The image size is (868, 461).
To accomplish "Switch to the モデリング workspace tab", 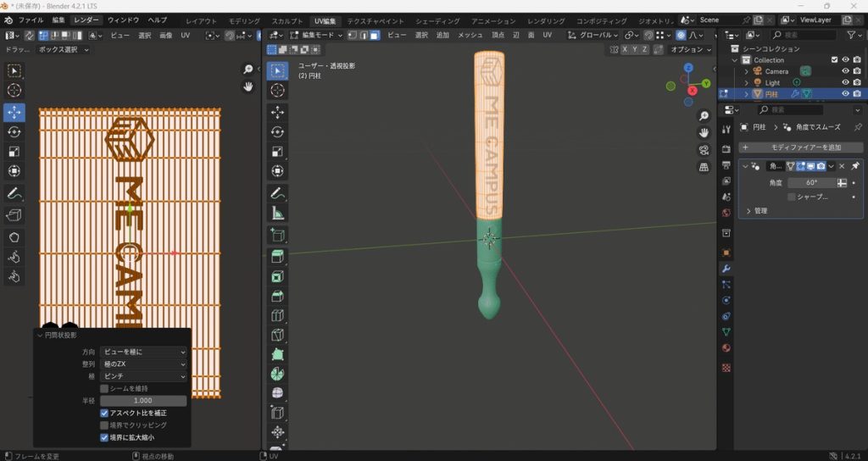I will (x=244, y=21).
